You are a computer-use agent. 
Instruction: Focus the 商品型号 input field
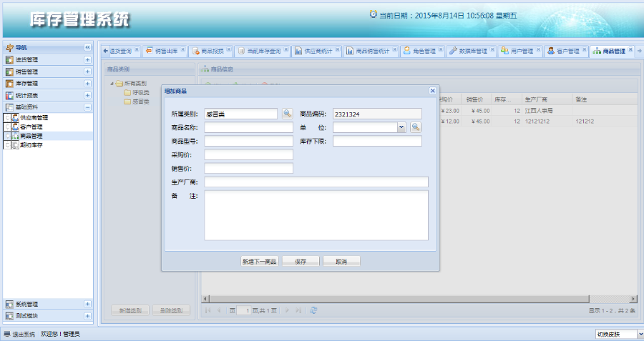point(248,141)
